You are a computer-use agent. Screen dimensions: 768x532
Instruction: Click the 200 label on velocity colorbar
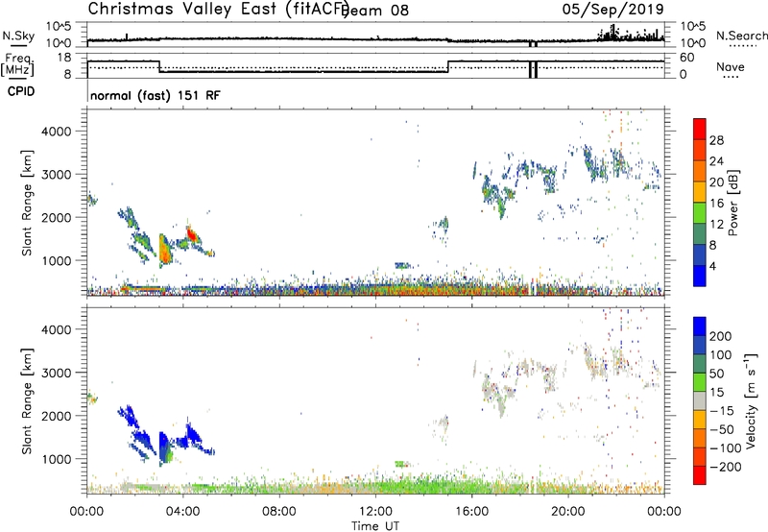(x=721, y=336)
